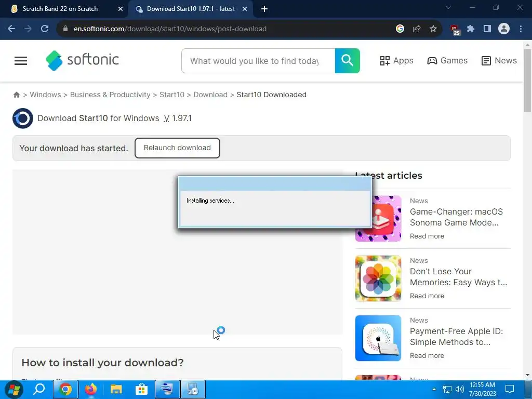Open the News section
Viewport: 532px width, 399px height.
click(499, 61)
